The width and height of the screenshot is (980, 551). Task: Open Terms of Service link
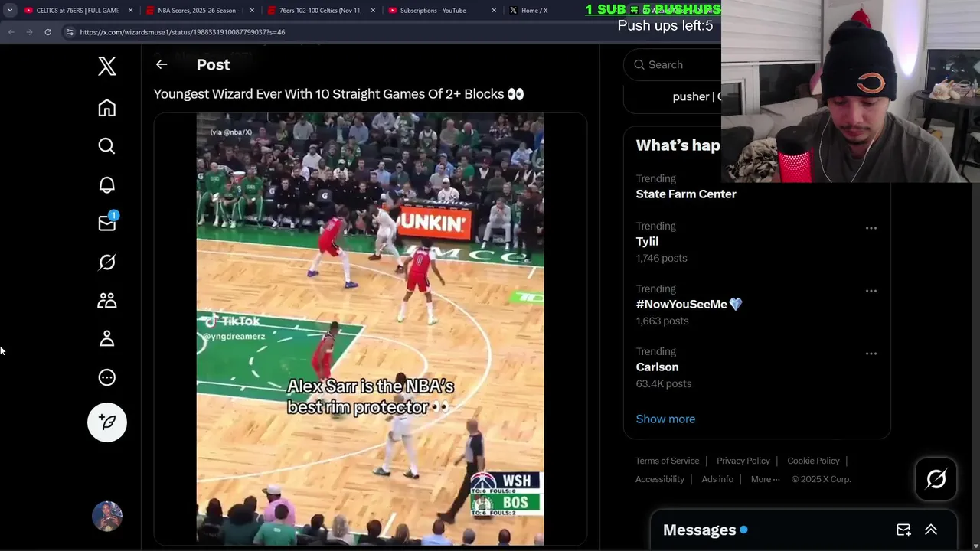point(667,461)
